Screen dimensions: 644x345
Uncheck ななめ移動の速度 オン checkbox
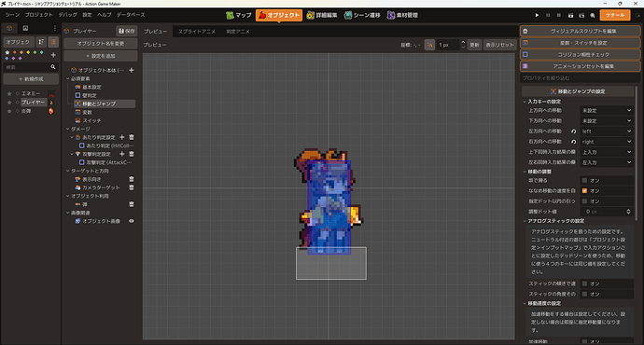pyautogui.click(x=584, y=191)
